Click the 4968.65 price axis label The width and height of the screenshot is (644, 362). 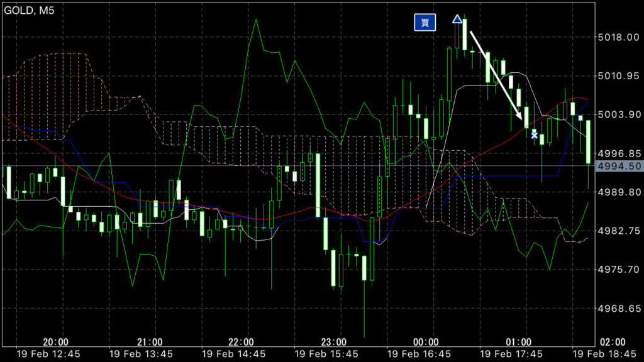(x=619, y=308)
